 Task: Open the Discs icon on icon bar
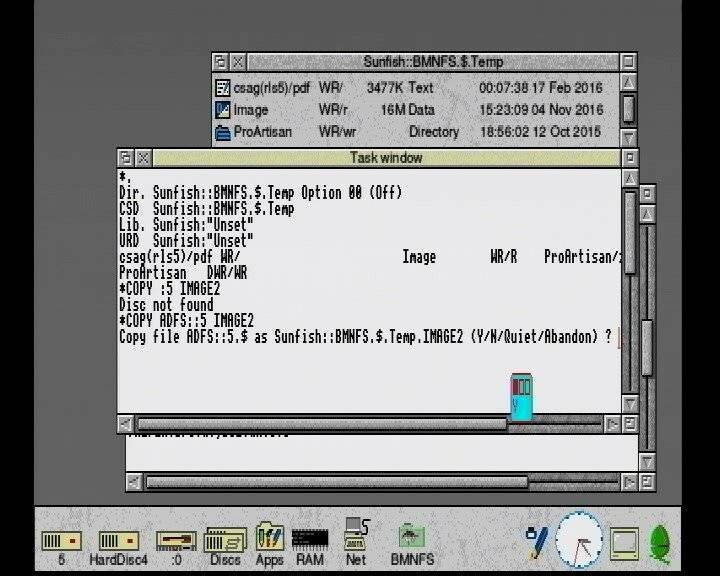click(x=224, y=540)
